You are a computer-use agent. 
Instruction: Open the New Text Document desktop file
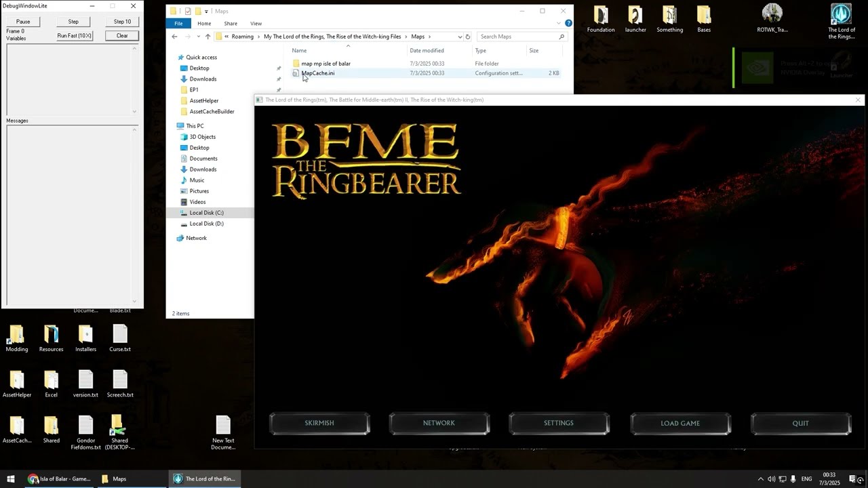click(x=223, y=432)
